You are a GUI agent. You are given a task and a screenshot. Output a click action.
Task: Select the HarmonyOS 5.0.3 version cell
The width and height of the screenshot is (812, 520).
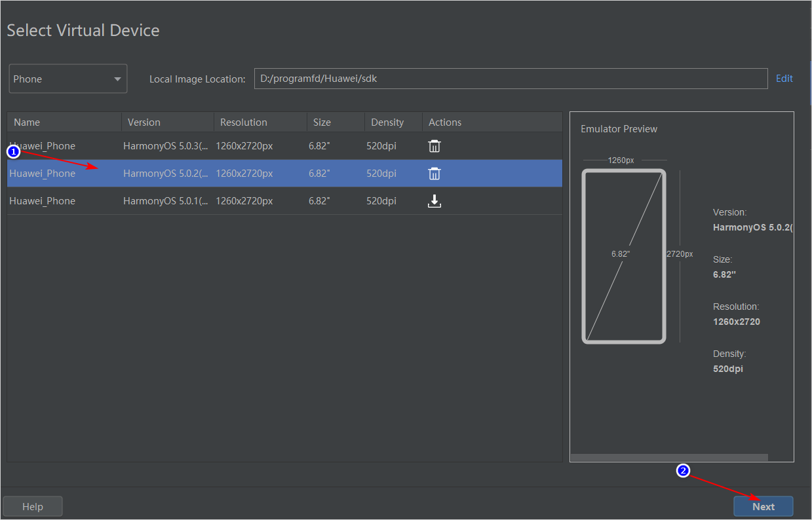[x=166, y=146]
